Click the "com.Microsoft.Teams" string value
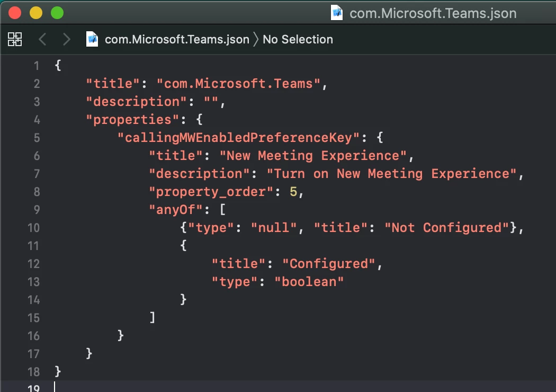Screen dimensions: 556x392 pos(238,84)
